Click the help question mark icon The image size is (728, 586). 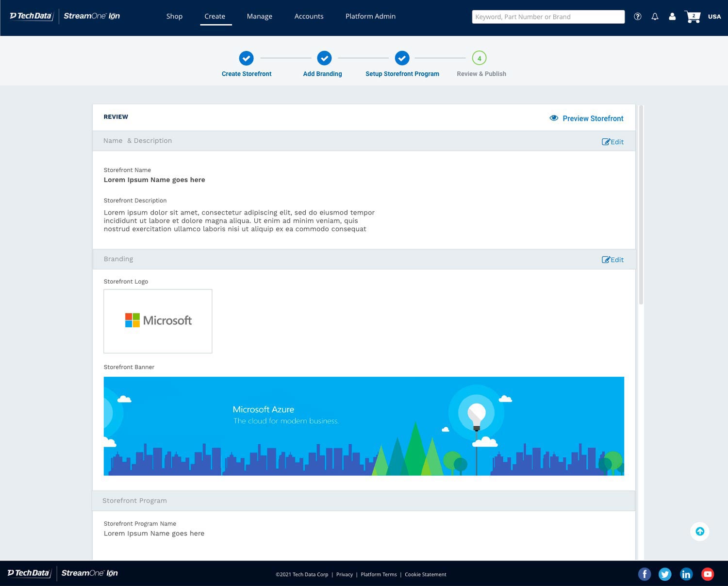[638, 17]
